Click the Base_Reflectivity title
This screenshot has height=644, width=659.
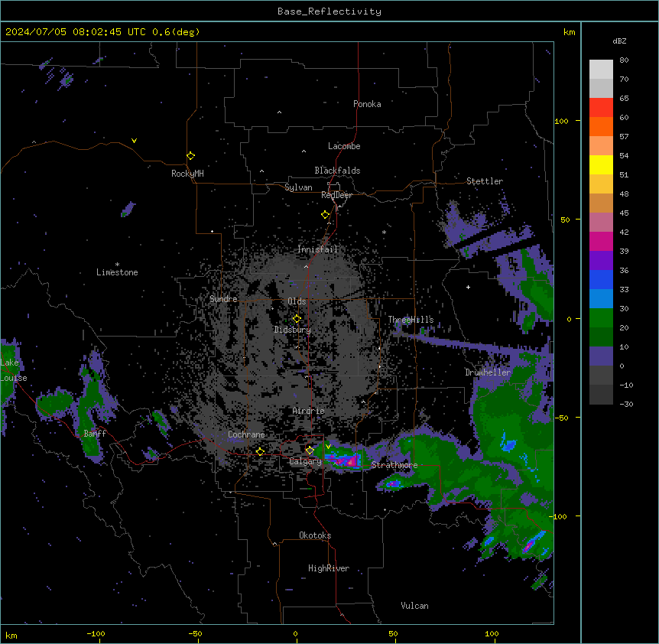tap(329, 11)
